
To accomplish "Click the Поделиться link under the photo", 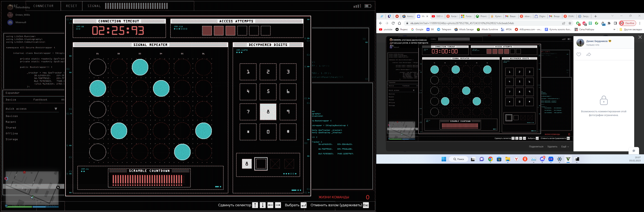I will coord(536,147).
